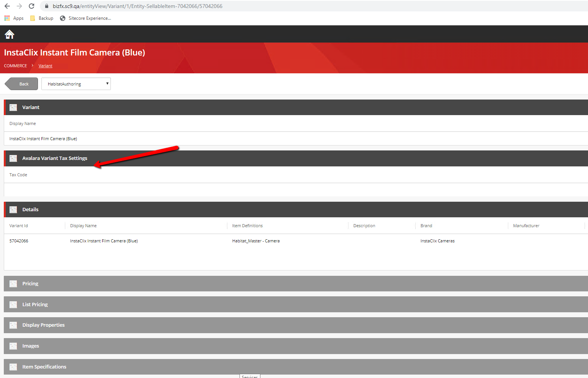The image size is (588, 378).
Task: Expand the List Pricing section
Action: [x=296, y=305]
